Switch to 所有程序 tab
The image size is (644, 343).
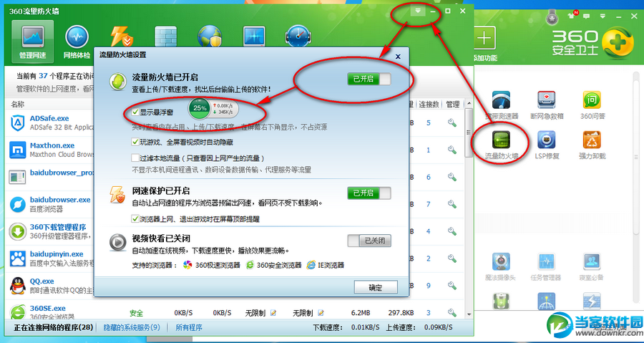pos(189,327)
